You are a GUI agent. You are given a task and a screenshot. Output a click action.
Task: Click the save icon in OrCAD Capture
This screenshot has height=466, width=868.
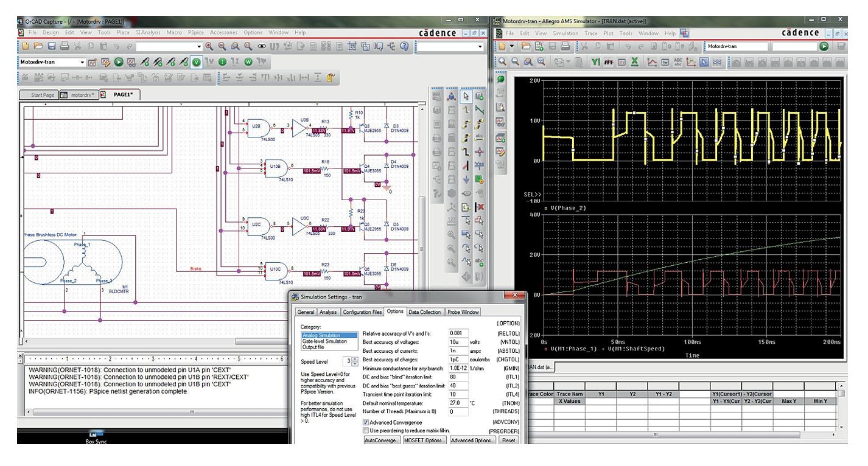(52, 46)
